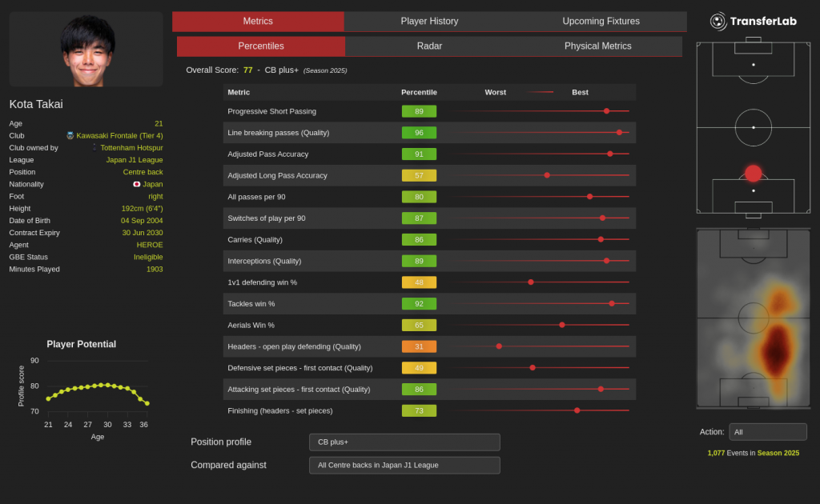
Task: Open the Action filter dropdown
Action: pos(767,432)
